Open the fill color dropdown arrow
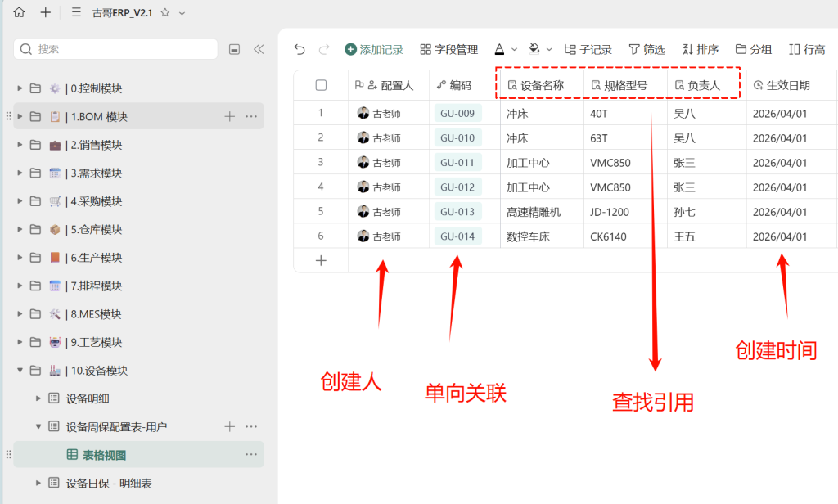 click(x=549, y=50)
